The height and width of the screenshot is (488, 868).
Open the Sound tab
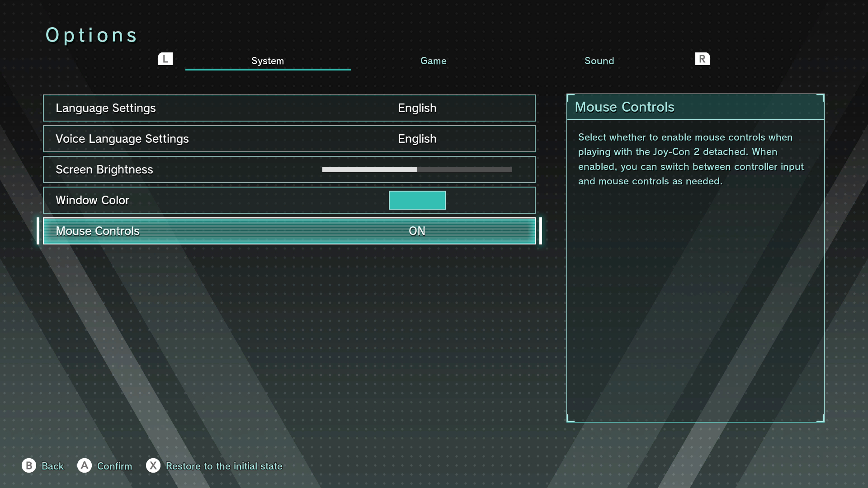599,61
